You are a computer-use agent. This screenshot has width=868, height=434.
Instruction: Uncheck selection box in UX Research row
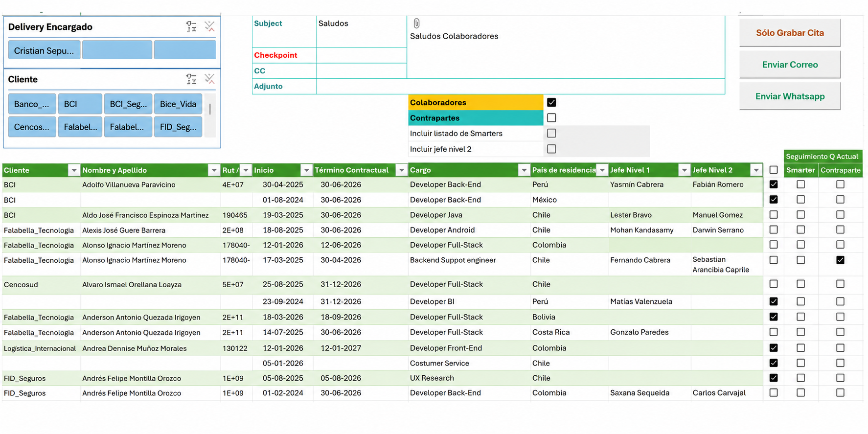tap(774, 378)
